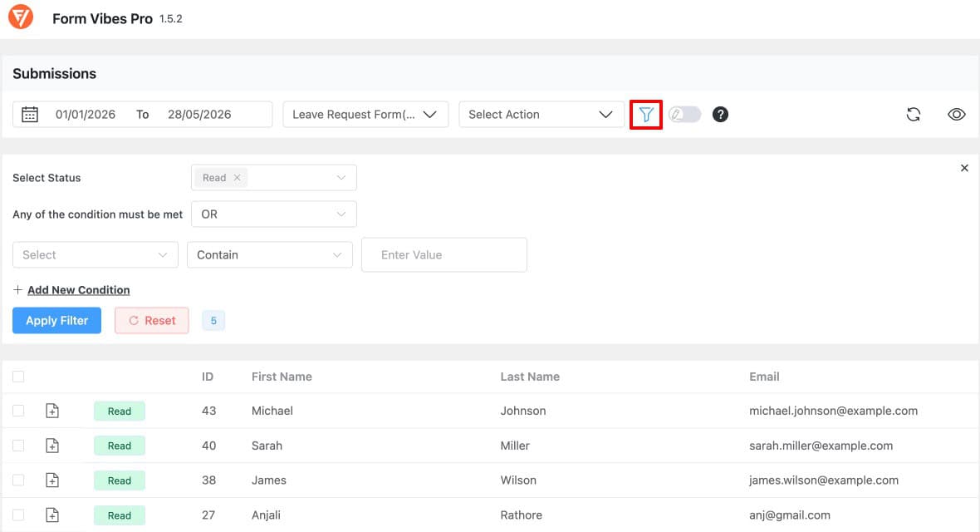
Task: Click last name Johnson cell
Action: click(x=523, y=411)
